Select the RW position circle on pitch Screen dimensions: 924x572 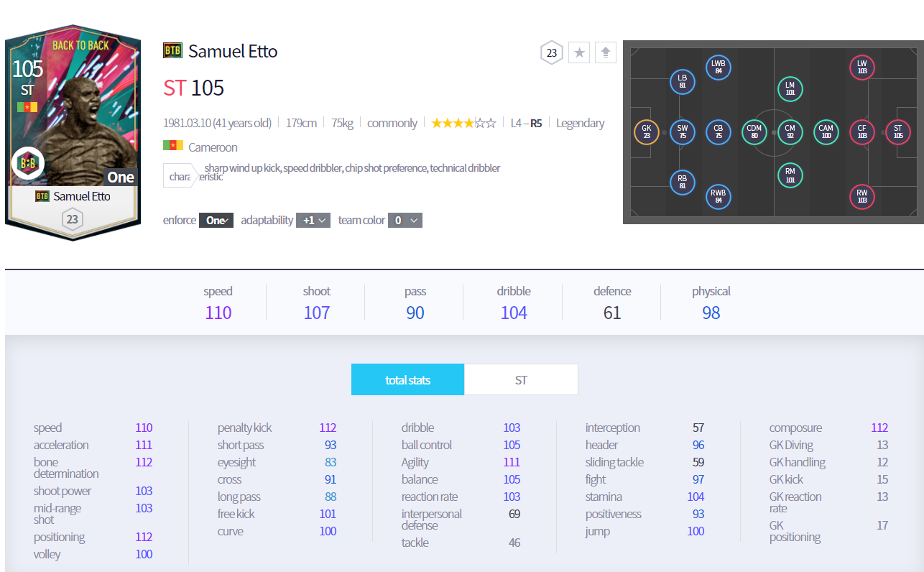[x=861, y=196]
